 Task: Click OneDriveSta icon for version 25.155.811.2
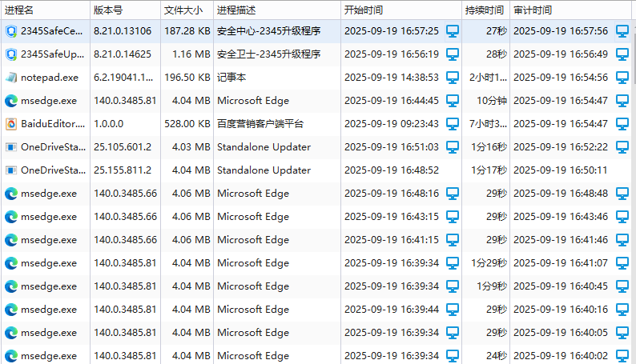11,170
